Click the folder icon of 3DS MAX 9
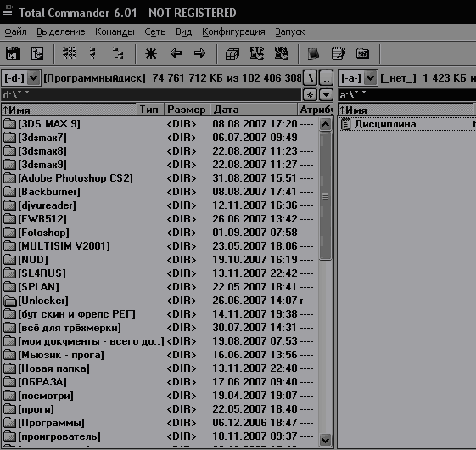The height and width of the screenshot is (450, 476). (9, 124)
